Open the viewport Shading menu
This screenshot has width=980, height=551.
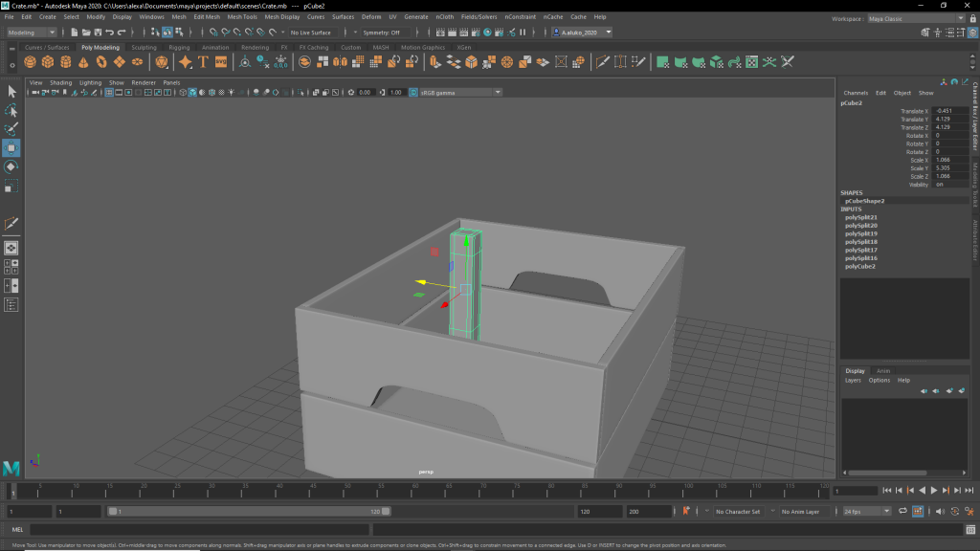click(61, 82)
